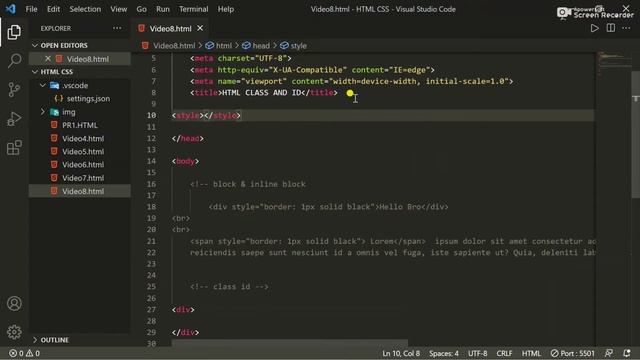This screenshot has height=360, width=640.
Task: Open Video4.html file
Action: [x=83, y=138]
